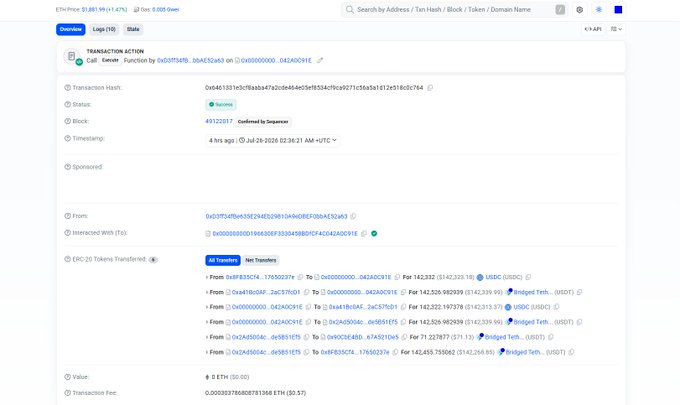The image size is (680, 405).
Task: Switch to the State tab
Action: click(x=133, y=29)
